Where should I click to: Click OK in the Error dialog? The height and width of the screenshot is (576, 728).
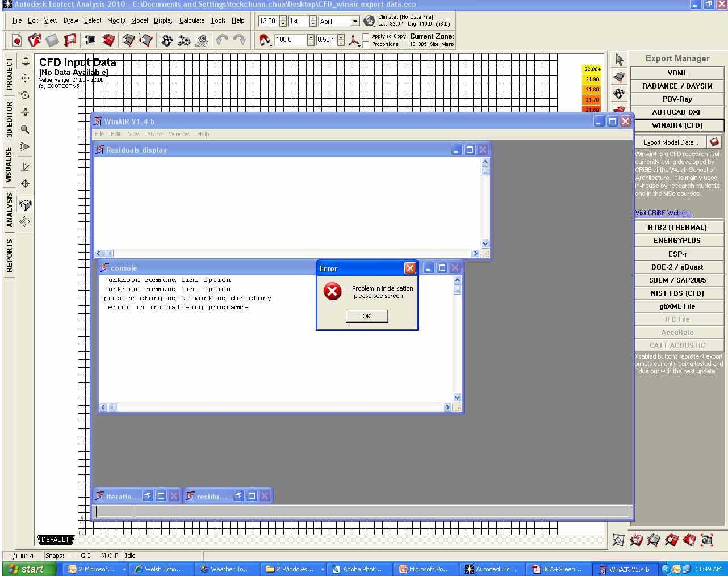pos(367,316)
